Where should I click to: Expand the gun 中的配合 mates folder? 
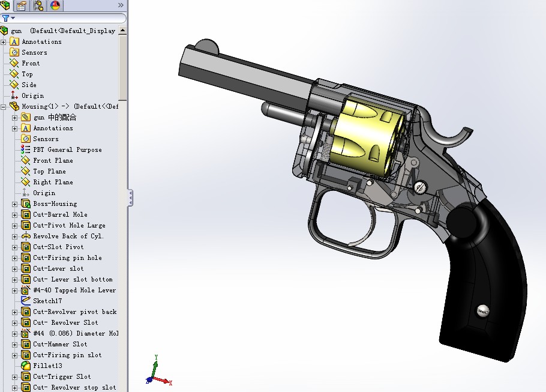(x=14, y=118)
